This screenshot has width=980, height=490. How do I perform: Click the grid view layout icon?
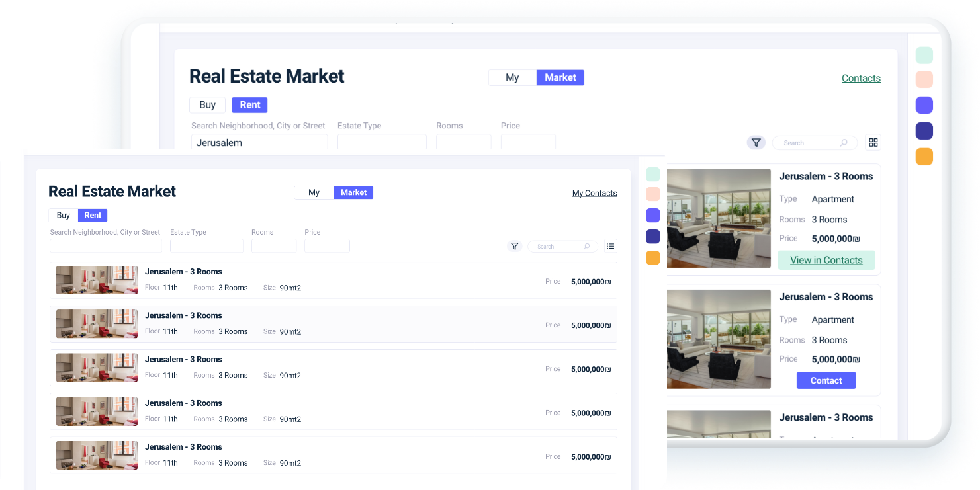pos(873,143)
